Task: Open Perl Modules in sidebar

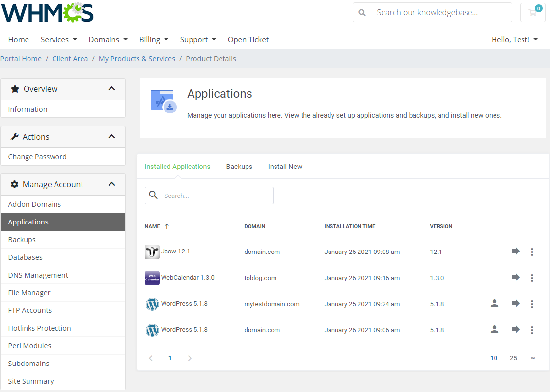Action: [x=63, y=346]
